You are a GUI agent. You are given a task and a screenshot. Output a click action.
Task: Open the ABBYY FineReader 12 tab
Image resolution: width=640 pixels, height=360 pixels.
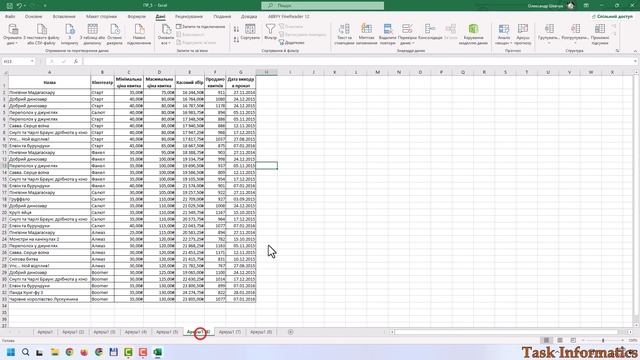[x=289, y=17]
